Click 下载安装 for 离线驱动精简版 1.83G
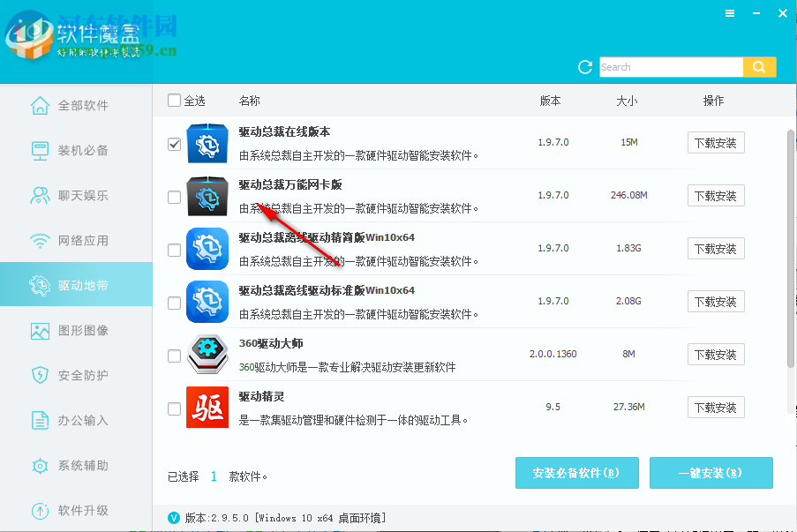The height and width of the screenshot is (532, 797). 716,249
